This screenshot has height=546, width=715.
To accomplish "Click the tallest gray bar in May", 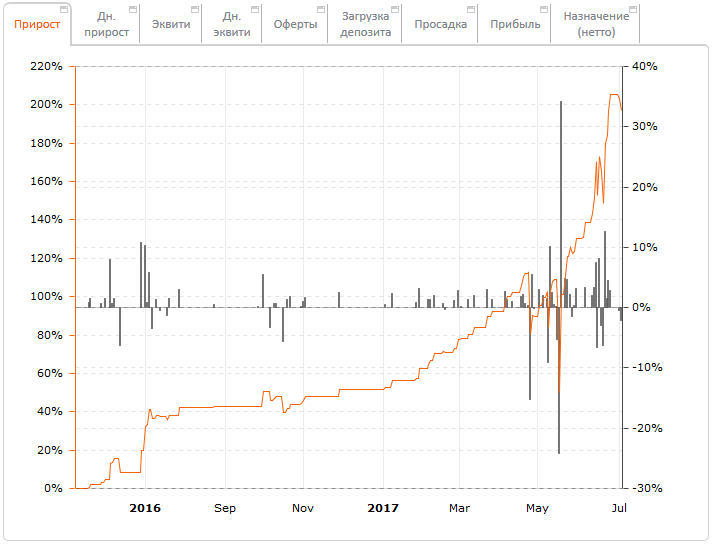I will point(560,200).
